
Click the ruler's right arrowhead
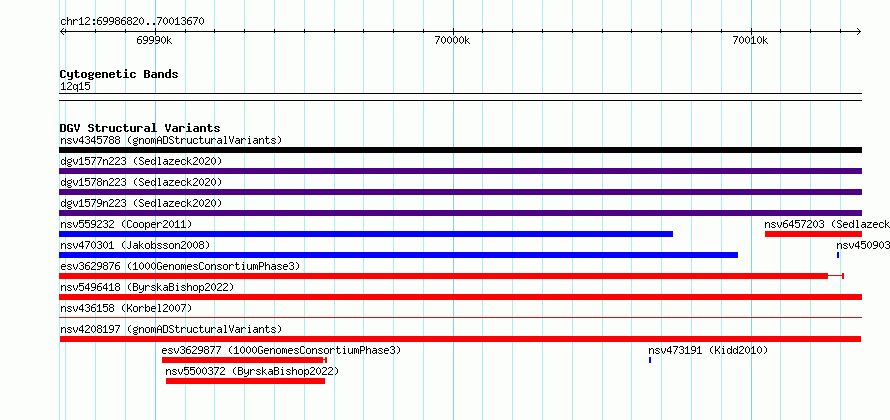click(x=859, y=31)
